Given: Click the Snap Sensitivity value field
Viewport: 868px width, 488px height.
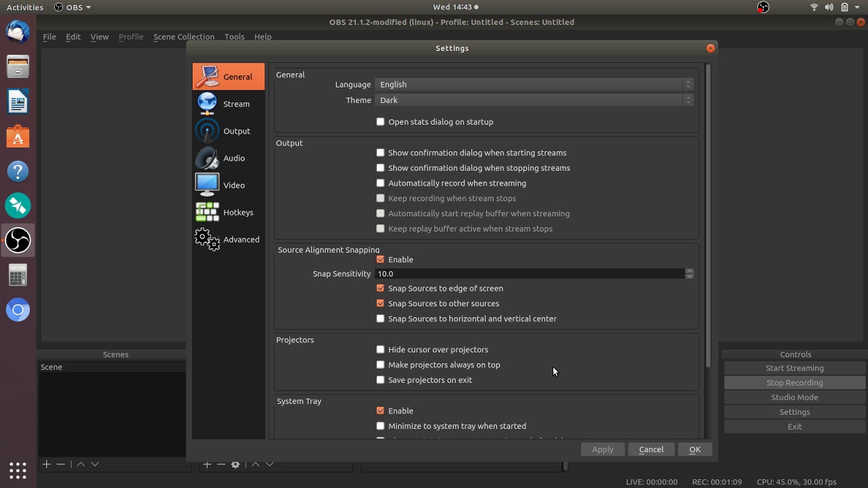Looking at the screenshot, I should 530,274.
